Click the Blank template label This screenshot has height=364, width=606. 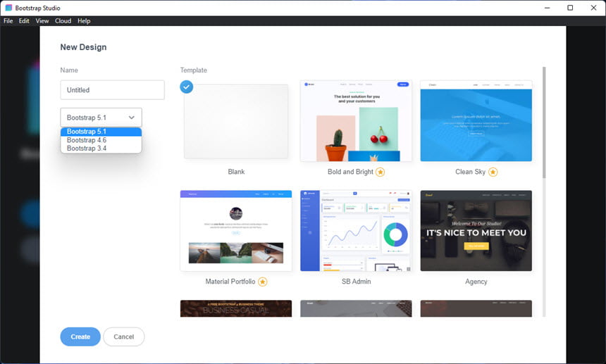point(236,172)
